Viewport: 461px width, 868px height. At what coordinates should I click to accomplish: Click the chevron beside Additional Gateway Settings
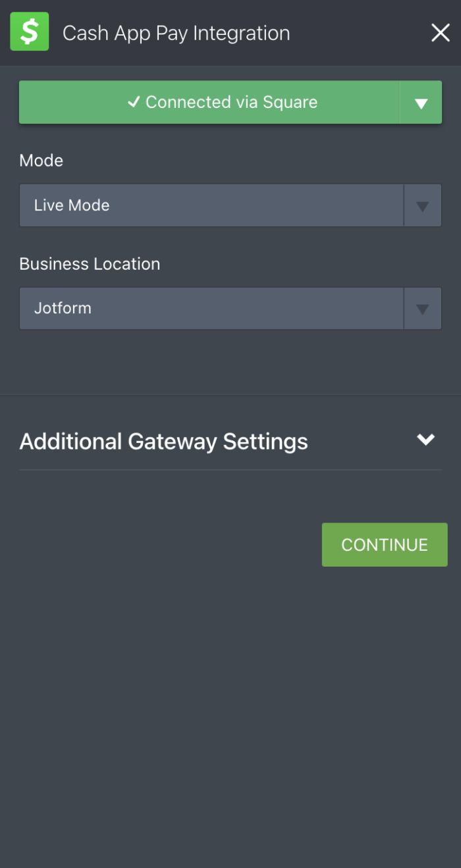(x=426, y=440)
